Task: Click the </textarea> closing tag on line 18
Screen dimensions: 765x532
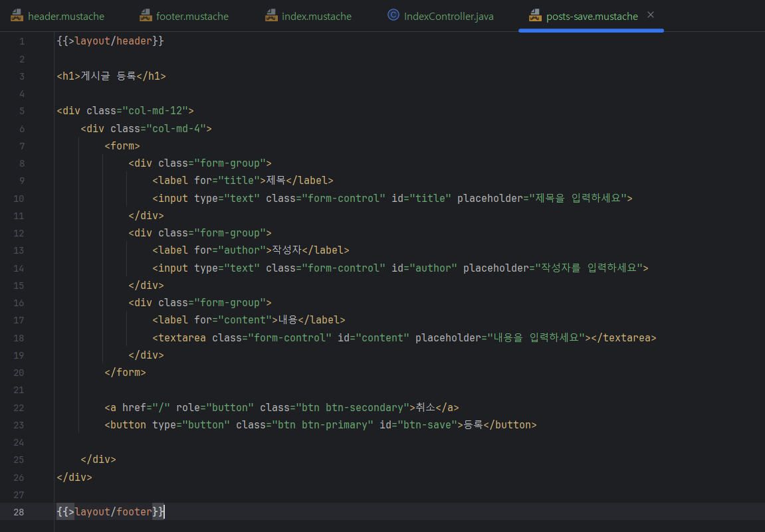Action: (623, 337)
